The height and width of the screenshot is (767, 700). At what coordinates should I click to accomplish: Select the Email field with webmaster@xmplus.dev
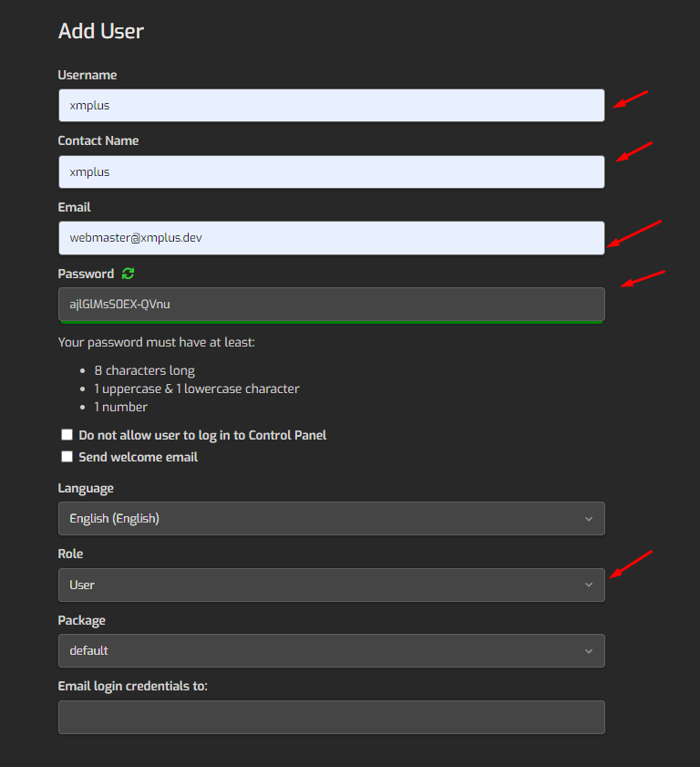[331, 237]
